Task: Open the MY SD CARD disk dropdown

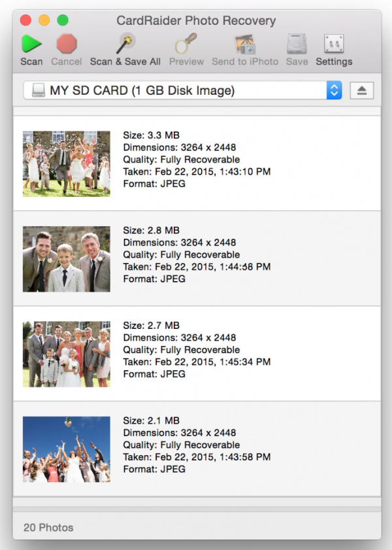Action: coord(175,91)
